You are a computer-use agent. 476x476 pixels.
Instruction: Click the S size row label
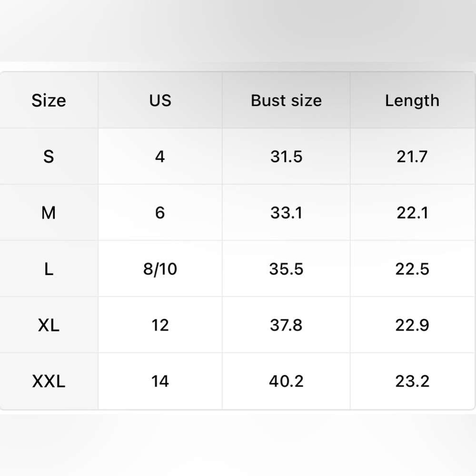click(49, 157)
